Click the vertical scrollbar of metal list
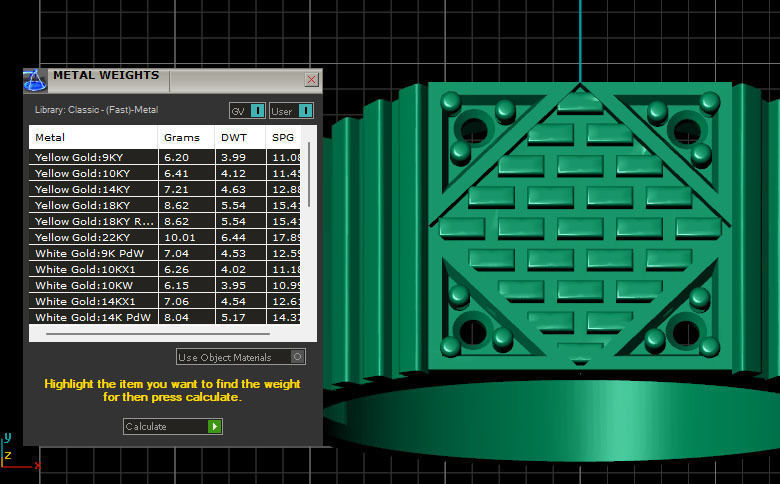 pos(309,174)
